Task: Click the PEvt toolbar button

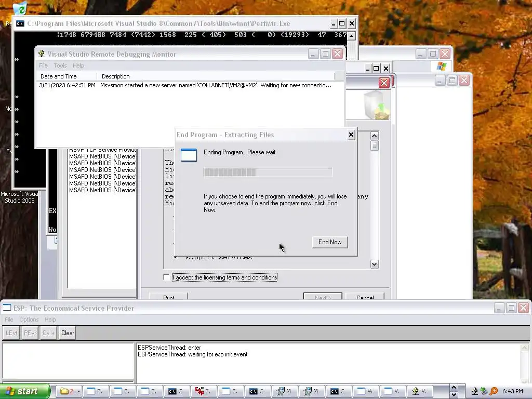Action: (x=30, y=333)
